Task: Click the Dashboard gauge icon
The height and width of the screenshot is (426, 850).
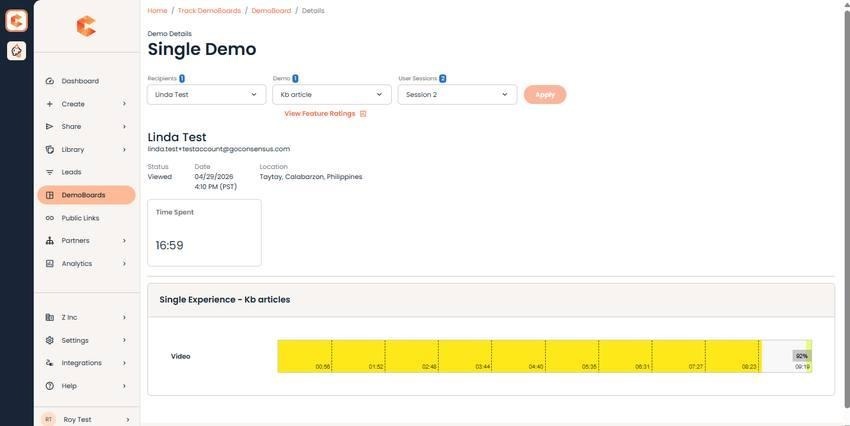Action: pyautogui.click(x=50, y=81)
